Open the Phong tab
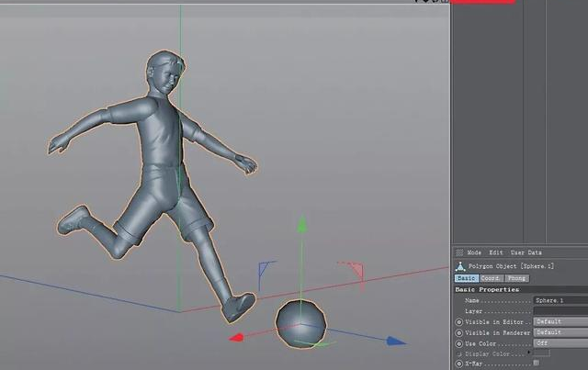The height and width of the screenshot is (370, 588). pos(516,278)
